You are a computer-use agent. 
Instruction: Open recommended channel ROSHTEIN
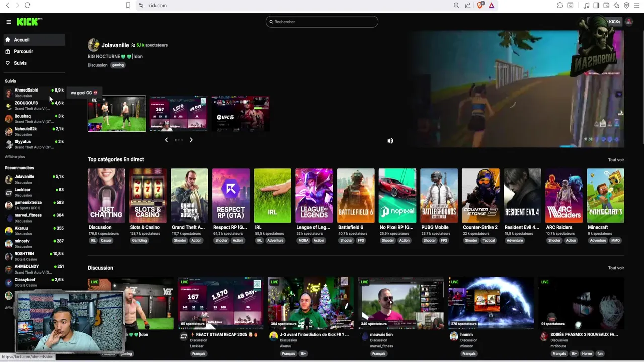[34, 256]
